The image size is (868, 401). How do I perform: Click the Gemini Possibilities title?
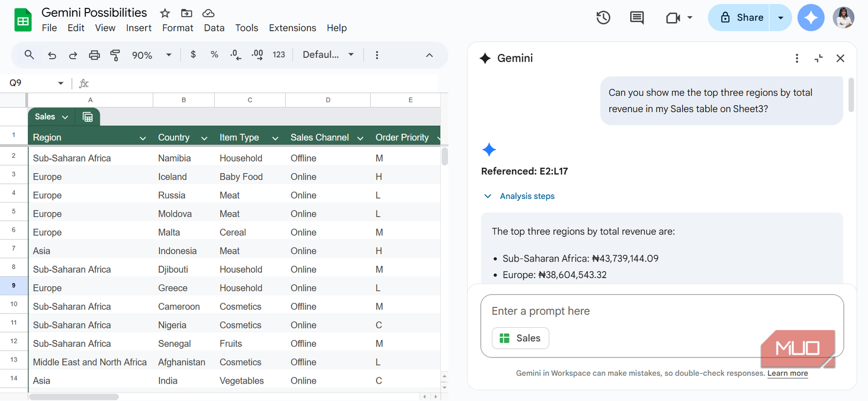pyautogui.click(x=94, y=13)
